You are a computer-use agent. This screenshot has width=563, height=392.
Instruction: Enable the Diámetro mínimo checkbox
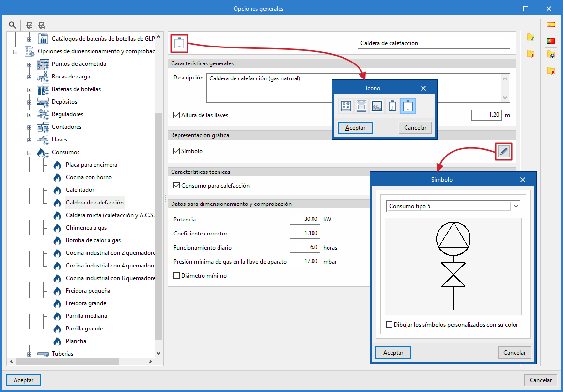click(x=176, y=276)
